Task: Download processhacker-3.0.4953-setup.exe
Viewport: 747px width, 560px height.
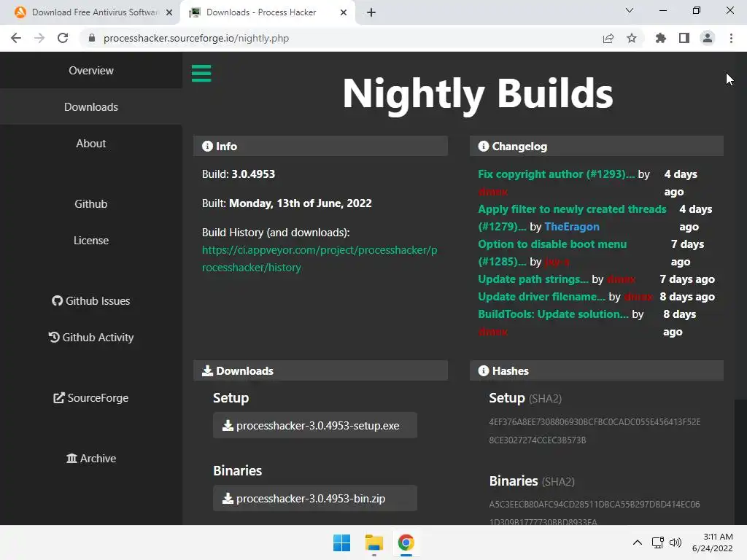Action: click(x=315, y=425)
